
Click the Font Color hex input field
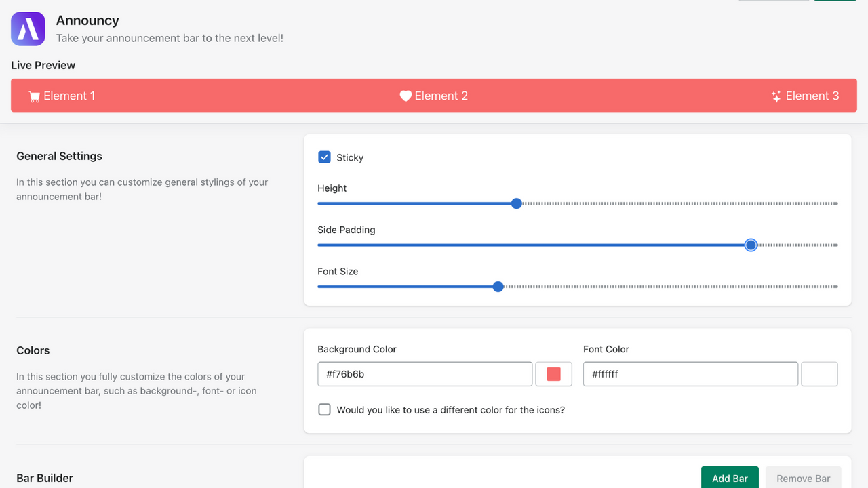690,374
